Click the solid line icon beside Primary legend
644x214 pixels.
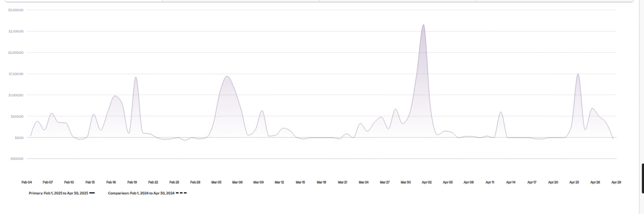pyautogui.click(x=92, y=193)
